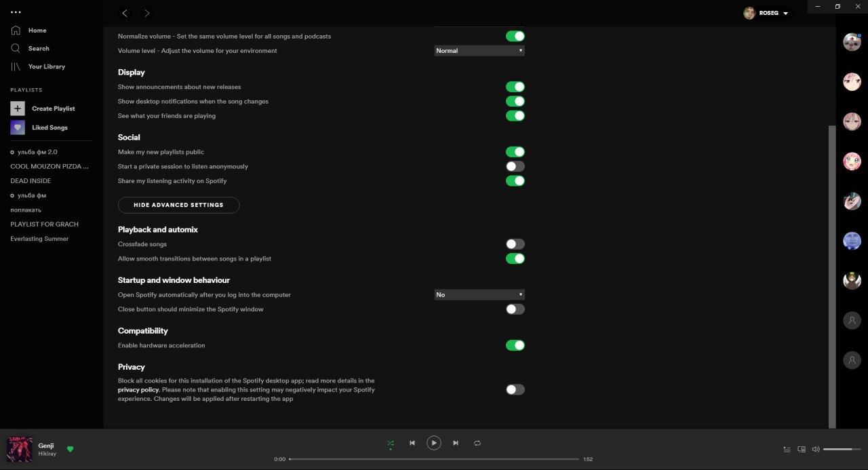The width and height of the screenshot is (868, 470).
Task: Click Liked Songs label
Action: click(x=50, y=128)
